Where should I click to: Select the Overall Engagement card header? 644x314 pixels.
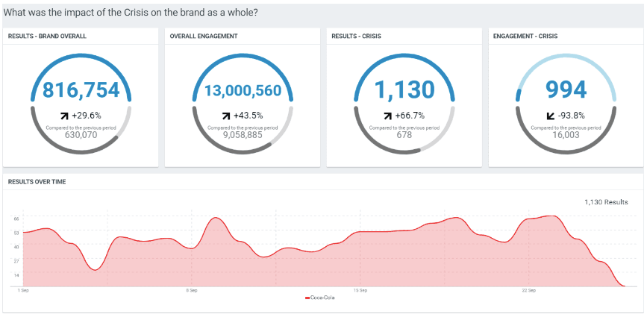pyautogui.click(x=204, y=36)
